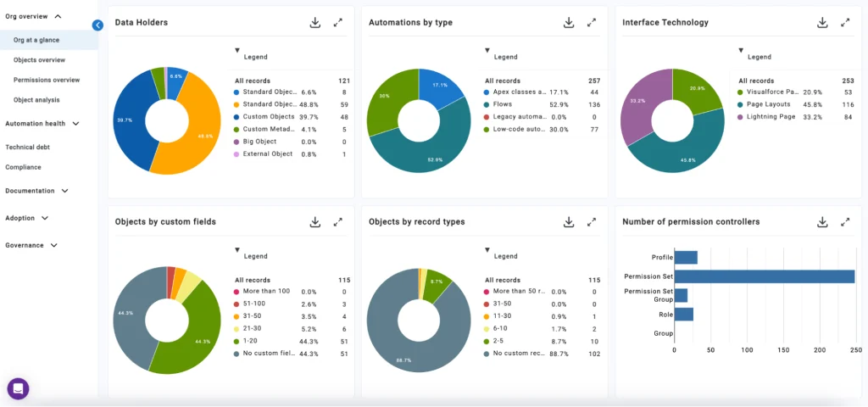Go to Technical debt
The image size is (868, 407).
pyautogui.click(x=28, y=148)
